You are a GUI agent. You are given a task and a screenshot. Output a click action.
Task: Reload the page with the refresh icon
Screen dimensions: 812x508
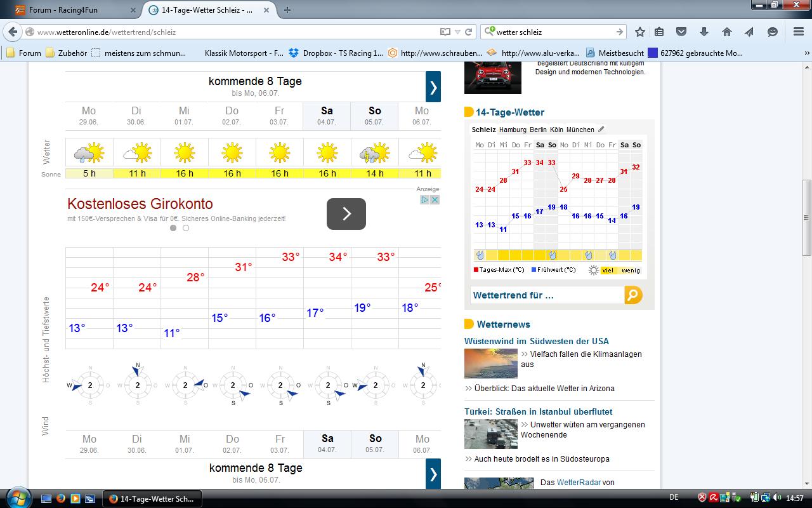pos(469,32)
